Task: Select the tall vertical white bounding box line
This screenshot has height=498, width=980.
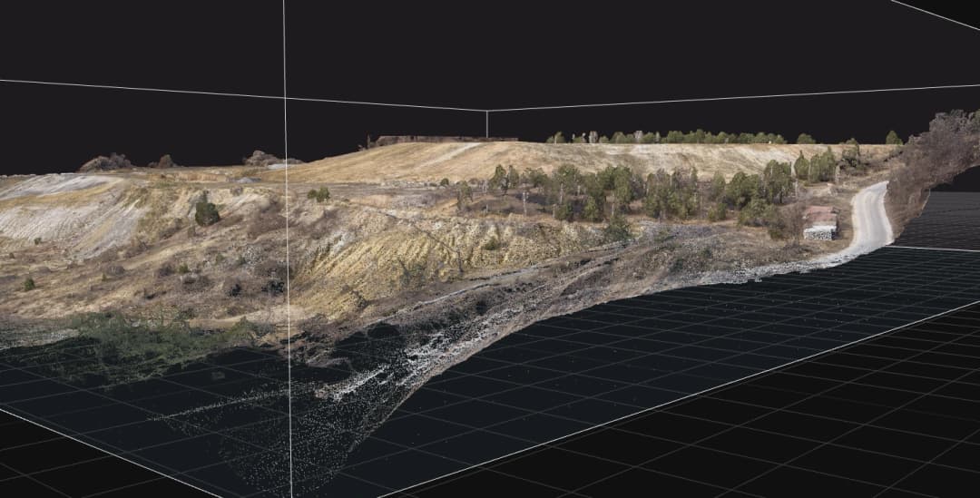Action: 287,272
